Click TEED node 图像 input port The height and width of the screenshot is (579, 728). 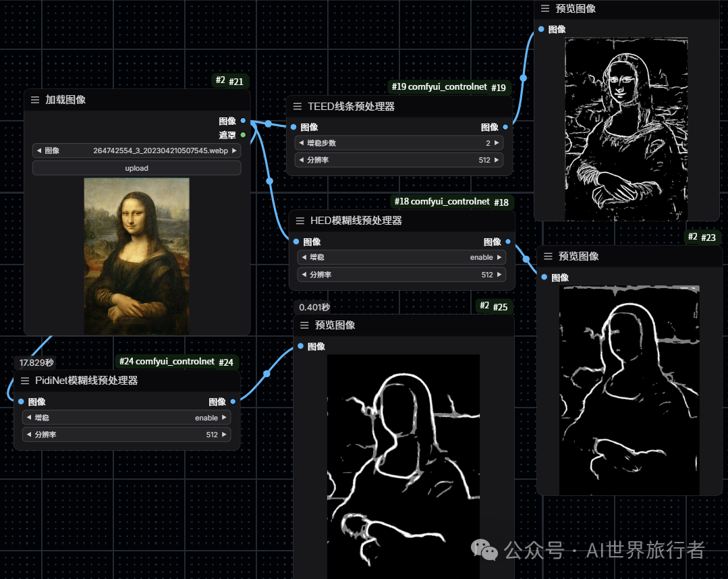click(293, 127)
